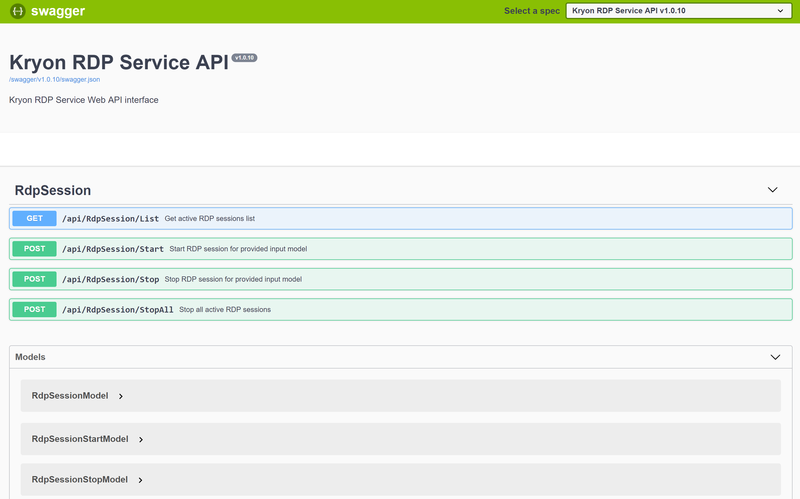The width and height of the screenshot is (800, 499).
Task: Expand the /api/RdpSession/List endpoint path
Action: point(110,218)
